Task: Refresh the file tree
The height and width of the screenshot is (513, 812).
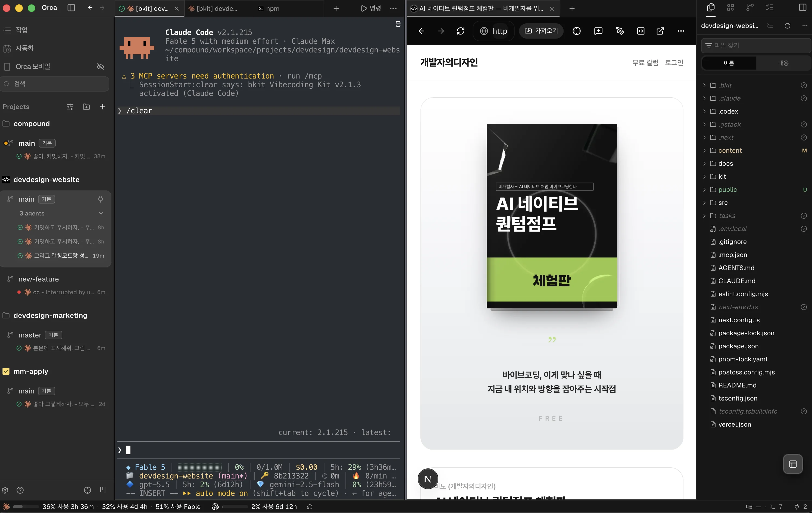Action: click(x=787, y=26)
